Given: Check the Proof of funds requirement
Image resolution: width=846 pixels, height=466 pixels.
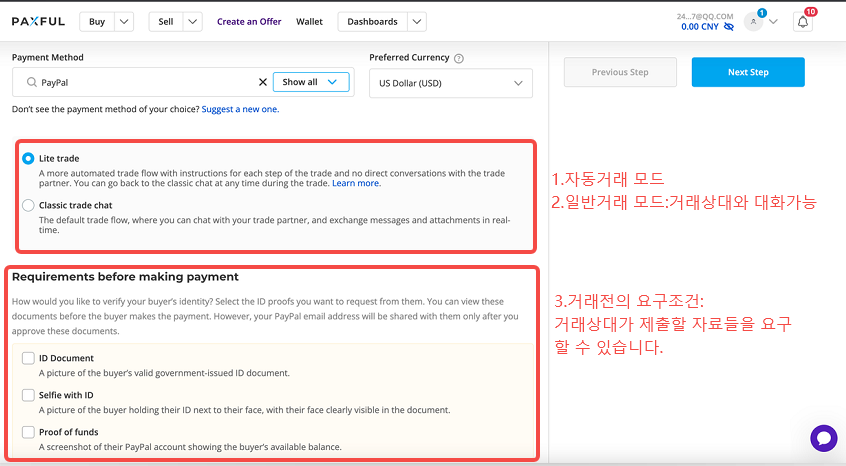Looking at the screenshot, I should pyautogui.click(x=28, y=432).
